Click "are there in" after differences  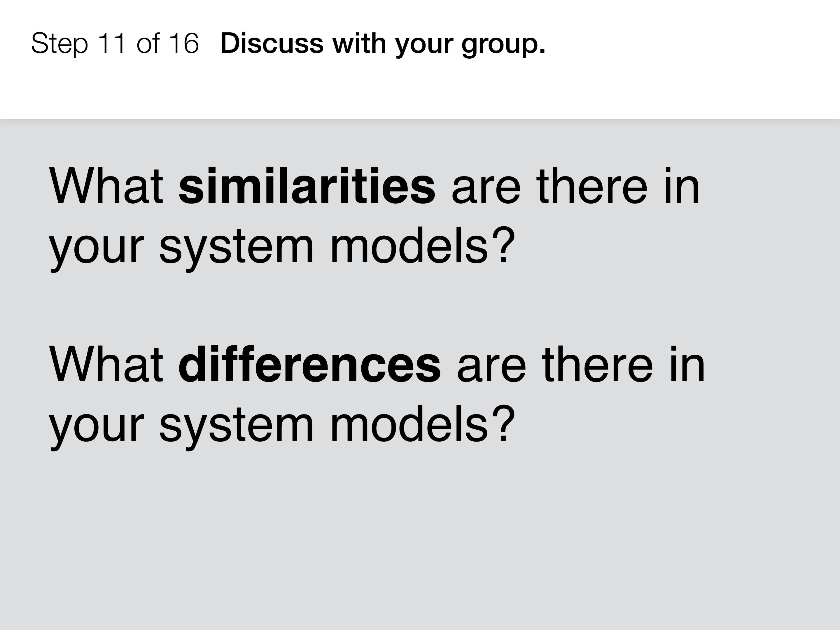(581, 364)
